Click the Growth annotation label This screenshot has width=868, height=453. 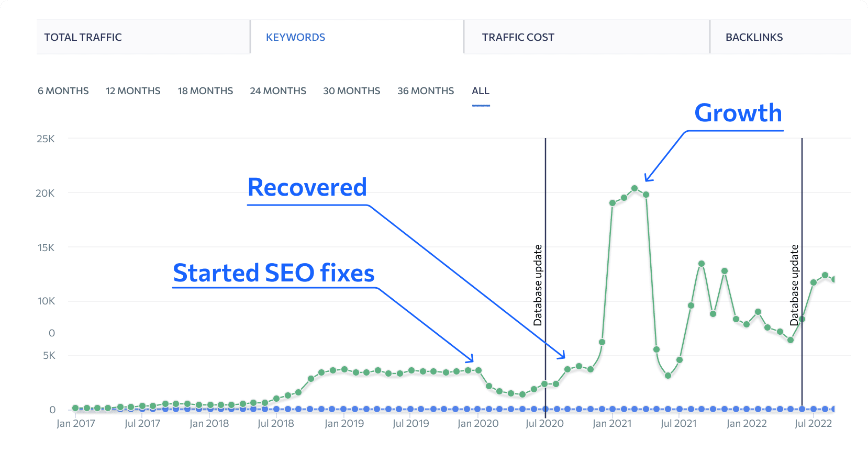pos(737,113)
